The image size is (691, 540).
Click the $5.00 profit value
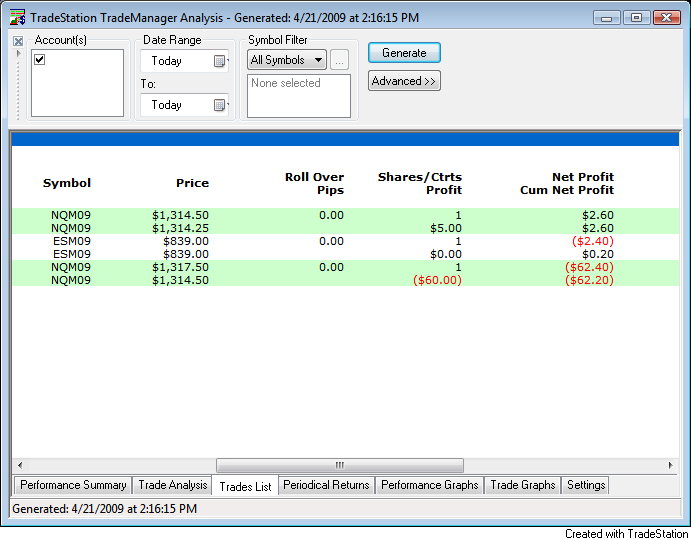coord(446,228)
